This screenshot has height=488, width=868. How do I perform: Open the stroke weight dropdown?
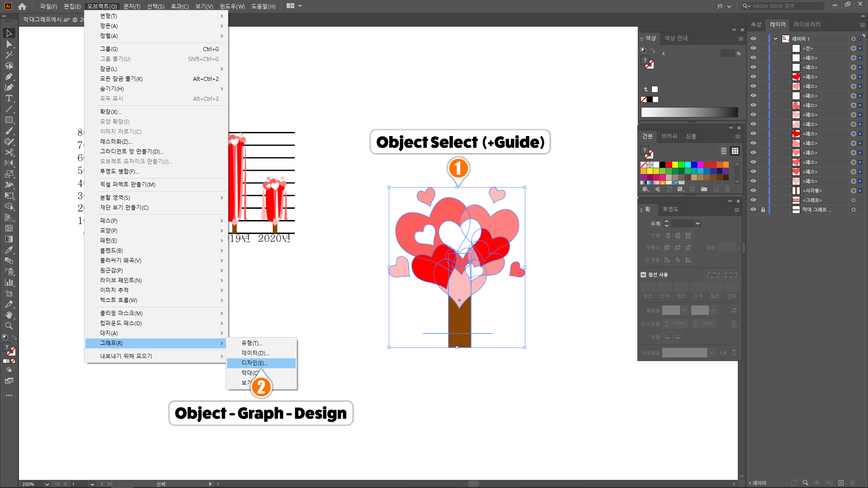(698, 224)
